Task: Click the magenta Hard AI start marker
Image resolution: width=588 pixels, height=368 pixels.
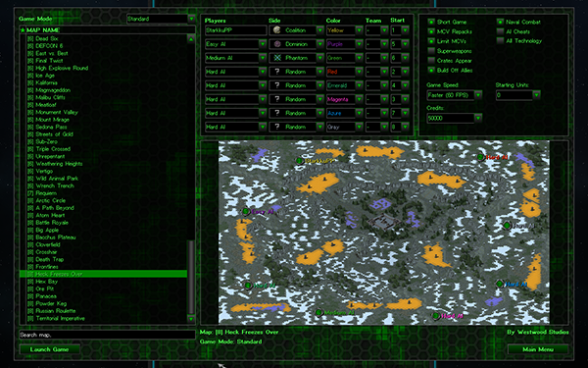Action: coord(436,316)
